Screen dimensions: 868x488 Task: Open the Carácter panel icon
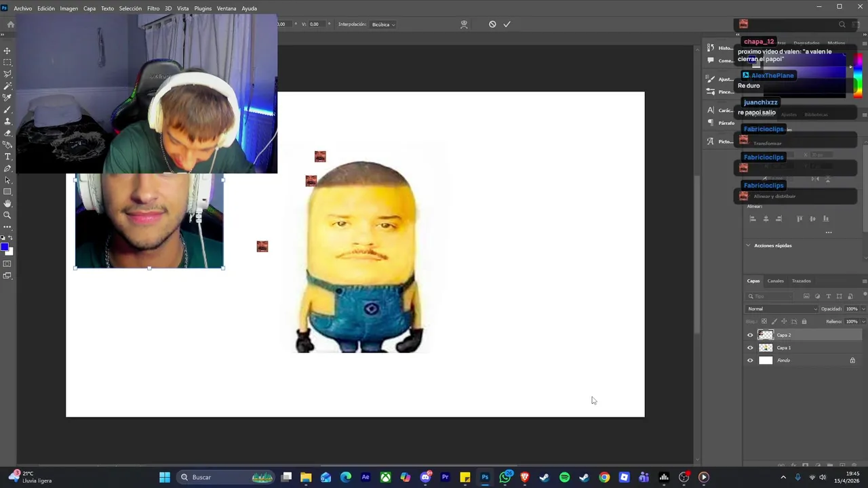click(x=711, y=110)
